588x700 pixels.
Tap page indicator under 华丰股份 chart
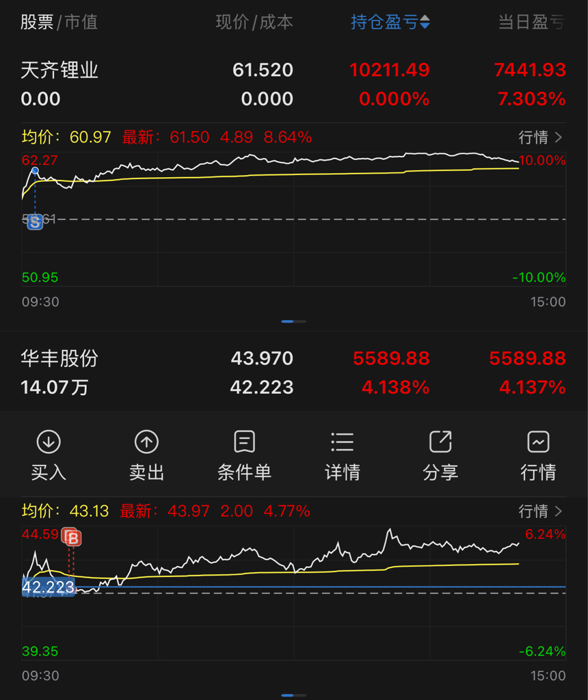(294, 695)
